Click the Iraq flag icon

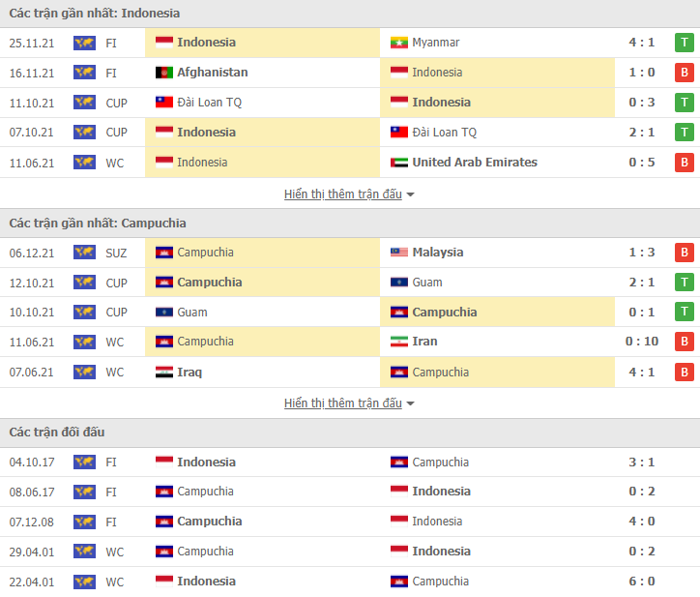click(163, 373)
